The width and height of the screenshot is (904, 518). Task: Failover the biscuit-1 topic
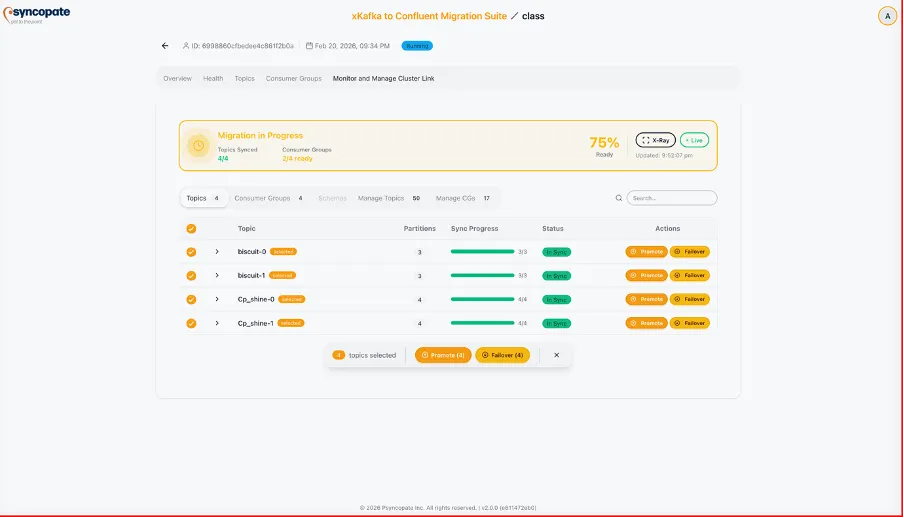click(x=690, y=275)
